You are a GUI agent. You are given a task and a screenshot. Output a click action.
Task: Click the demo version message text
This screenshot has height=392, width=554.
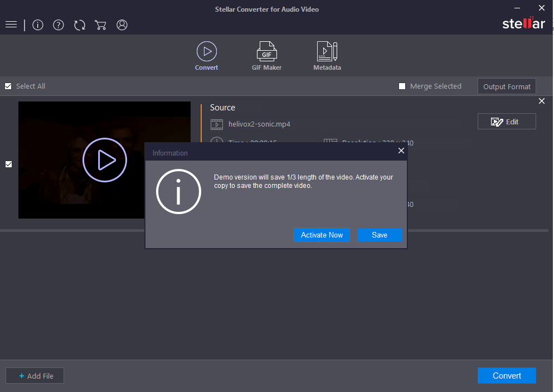pos(303,181)
